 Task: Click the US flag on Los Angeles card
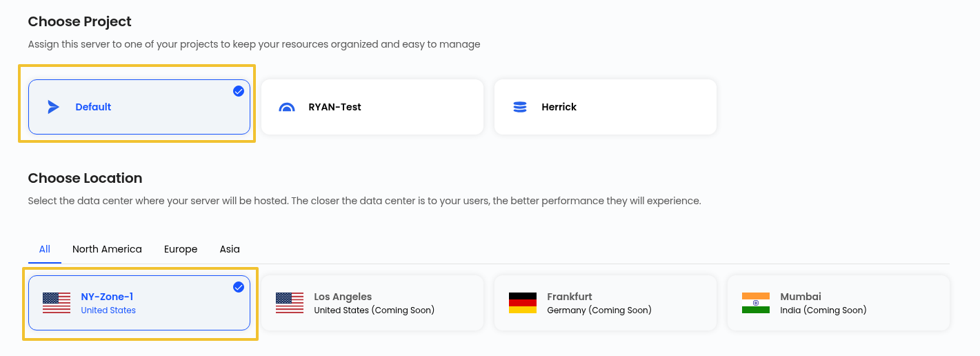(290, 303)
